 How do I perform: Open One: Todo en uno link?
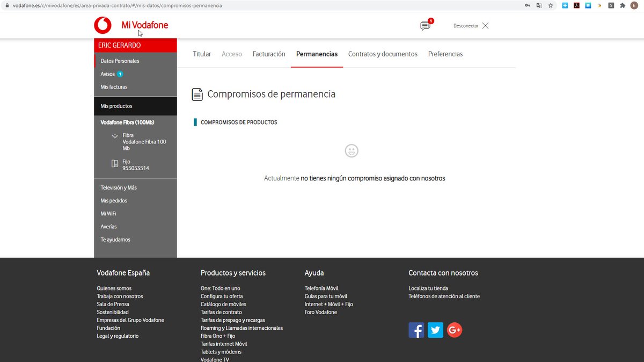pyautogui.click(x=221, y=288)
